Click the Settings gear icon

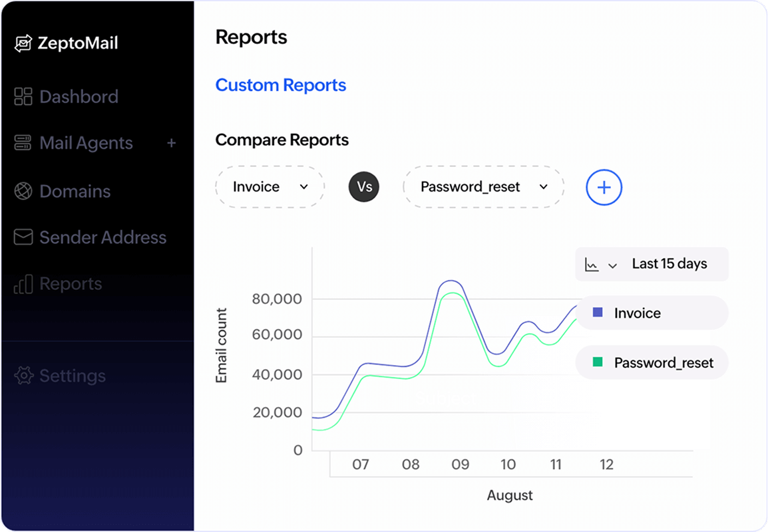point(23,375)
